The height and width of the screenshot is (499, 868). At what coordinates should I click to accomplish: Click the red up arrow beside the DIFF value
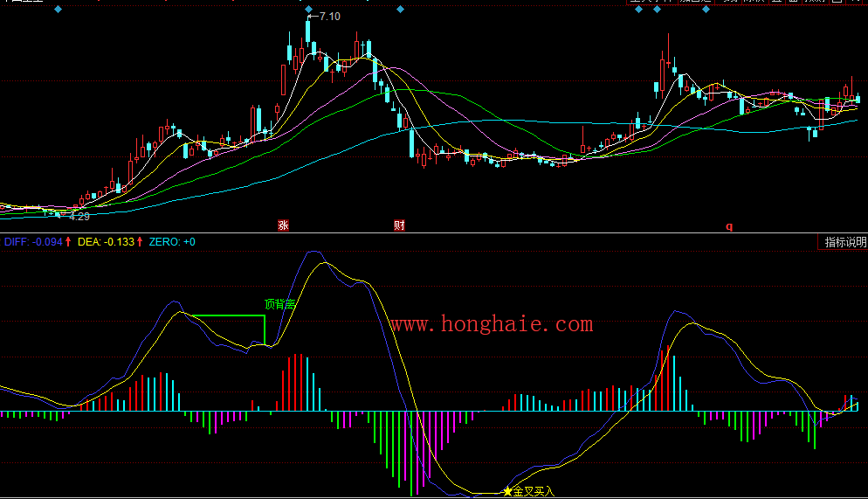pos(69,242)
